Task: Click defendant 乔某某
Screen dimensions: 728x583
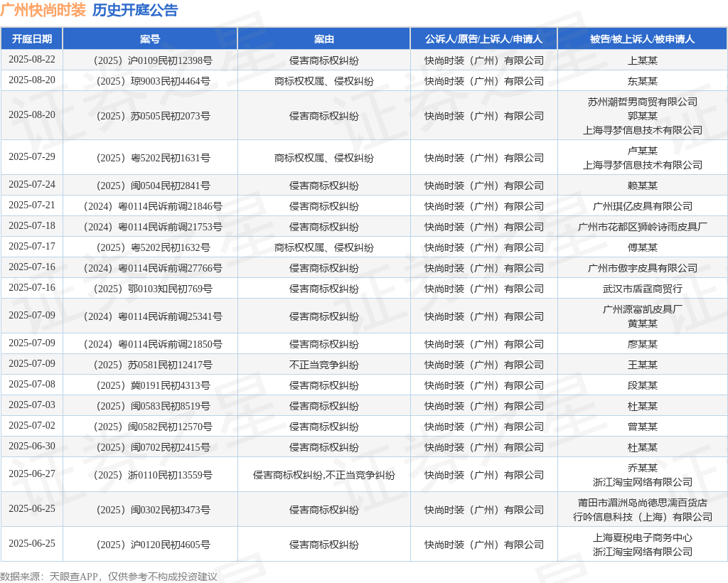Action: click(643, 468)
